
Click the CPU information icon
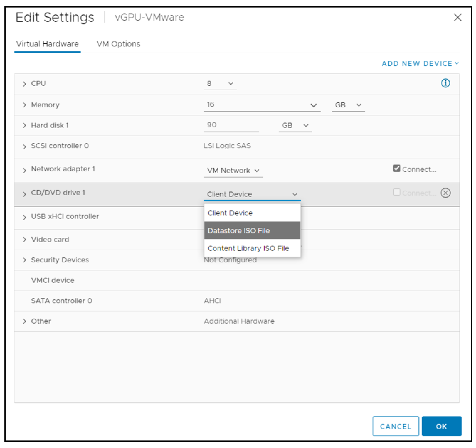pyautogui.click(x=446, y=83)
